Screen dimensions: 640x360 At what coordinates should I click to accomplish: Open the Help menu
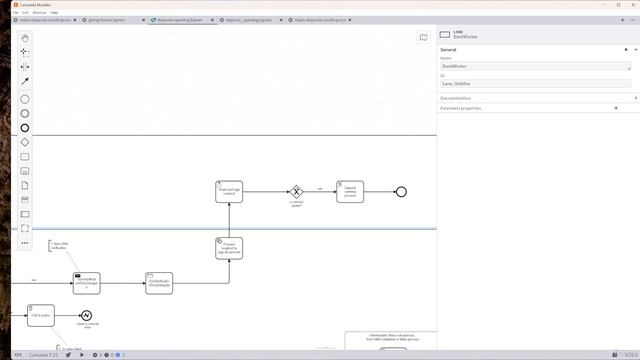(x=54, y=13)
